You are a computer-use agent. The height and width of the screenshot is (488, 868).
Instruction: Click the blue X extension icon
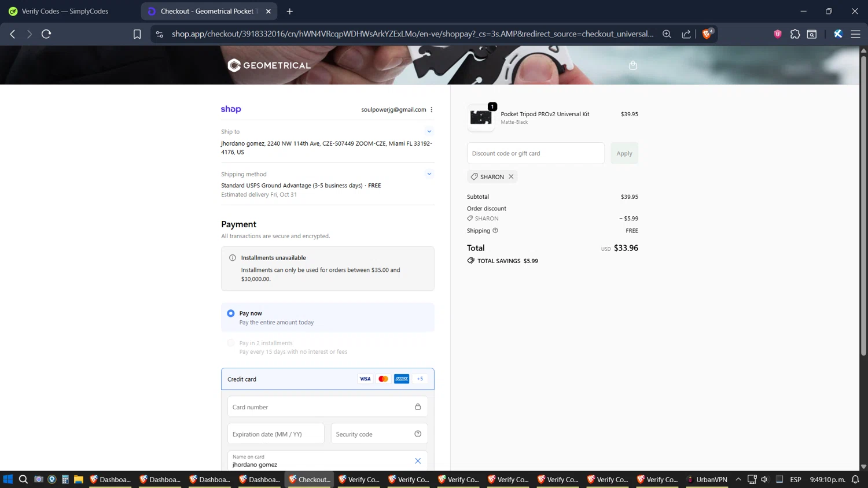click(x=837, y=34)
